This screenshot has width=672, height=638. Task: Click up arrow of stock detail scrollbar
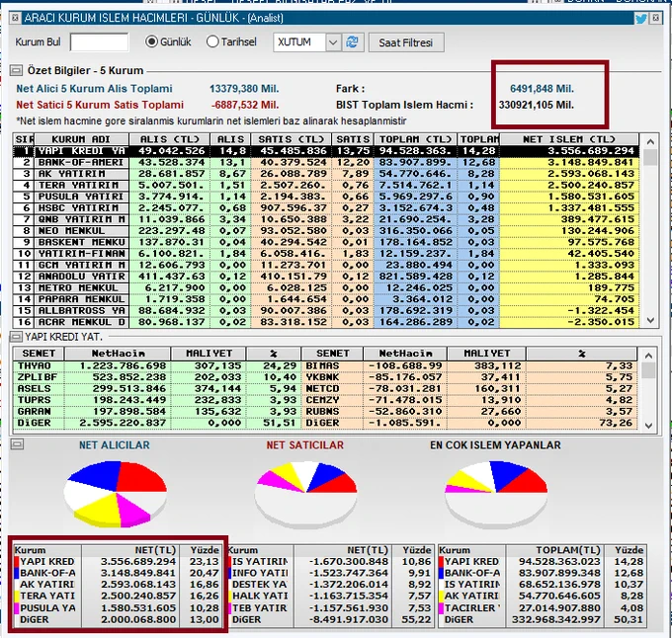pos(648,356)
